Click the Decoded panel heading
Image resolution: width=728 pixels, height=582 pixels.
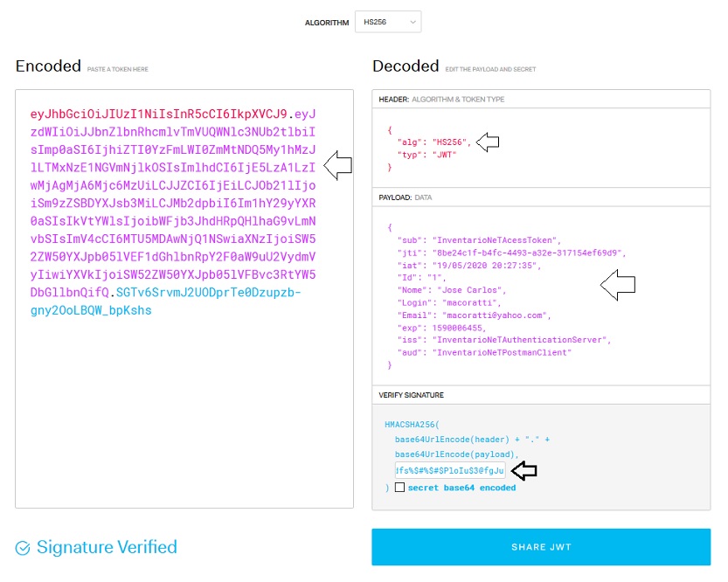click(404, 66)
